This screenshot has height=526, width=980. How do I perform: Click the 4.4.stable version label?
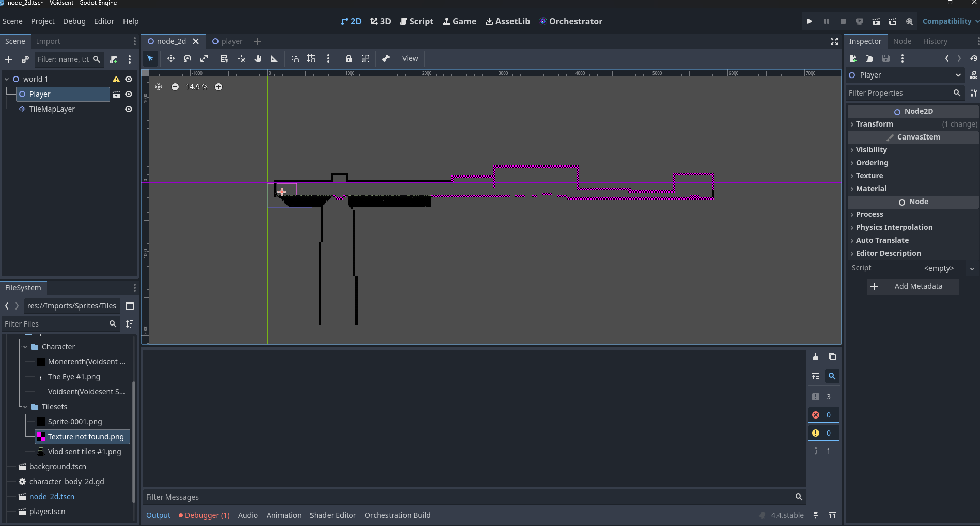click(x=787, y=515)
